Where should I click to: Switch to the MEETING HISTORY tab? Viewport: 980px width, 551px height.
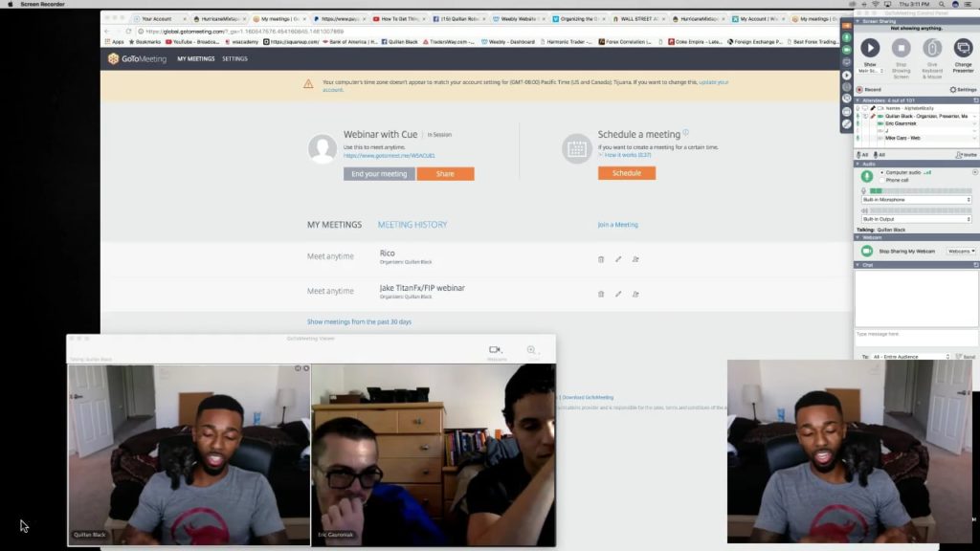[412, 225]
